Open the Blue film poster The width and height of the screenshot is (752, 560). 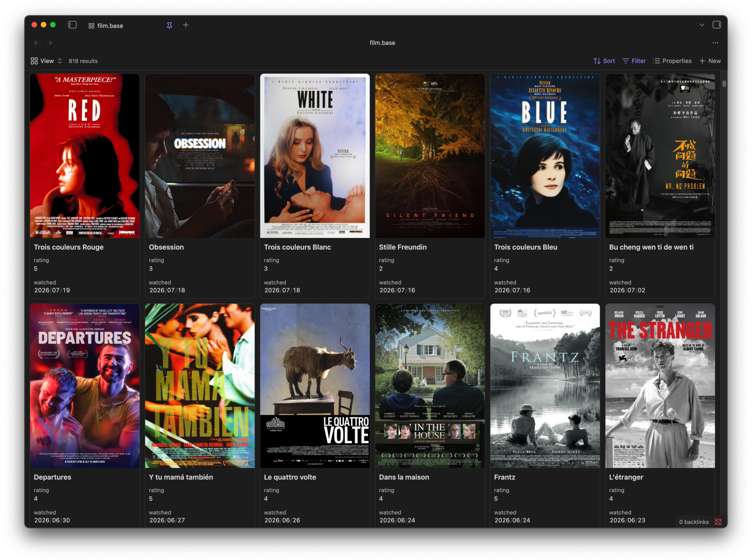pos(545,156)
